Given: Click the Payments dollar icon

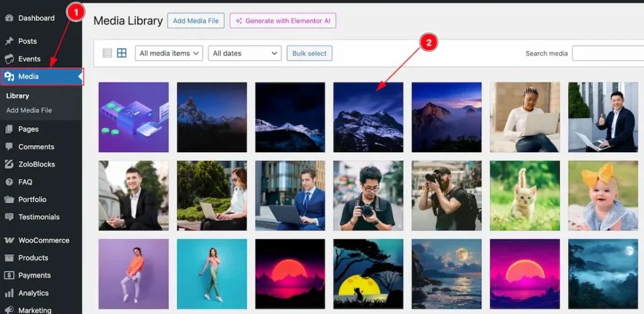Looking at the screenshot, I should (9, 276).
